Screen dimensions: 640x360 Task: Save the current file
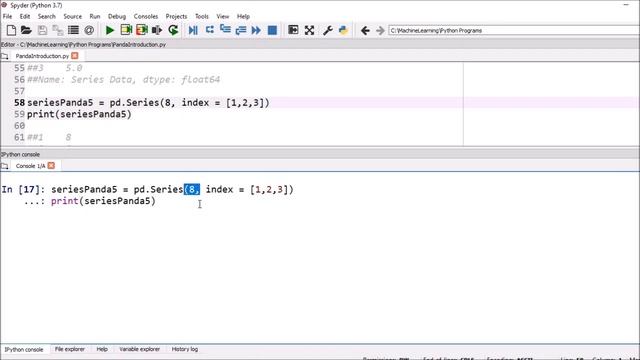point(42,30)
